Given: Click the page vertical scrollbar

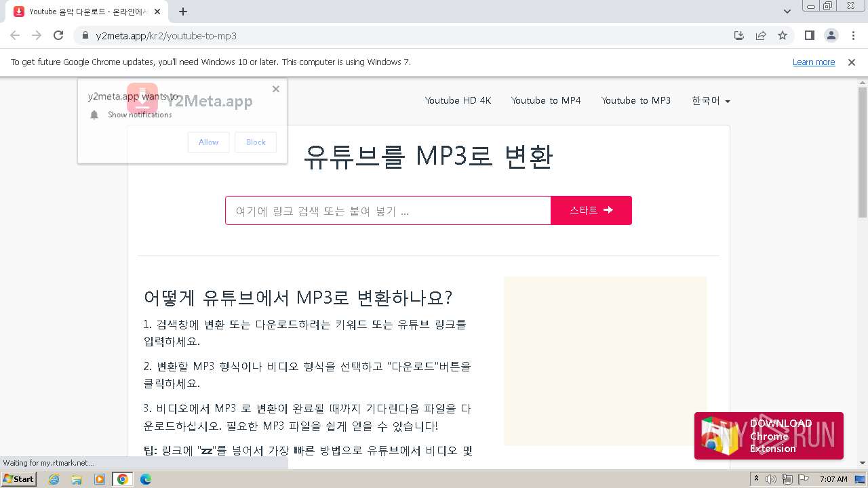Looking at the screenshot, I should pyautogui.click(x=863, y=152).
